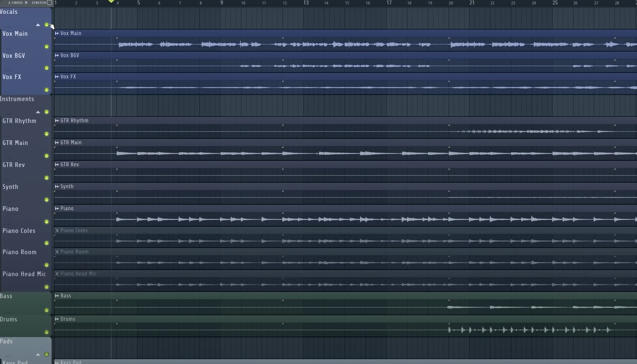Image resolution: width=637 pixels, height=364 pixels.
Task: Collapse the Vocals track group
Action: (x=38, y=25)
